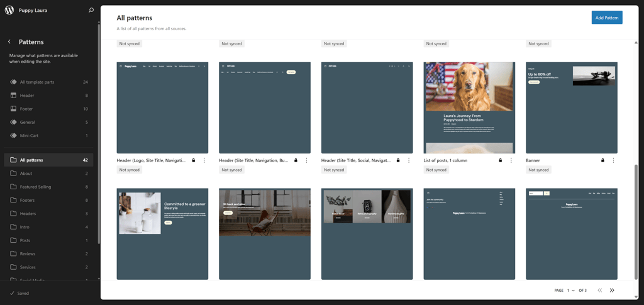Click the Featured Selling folder icon
The image size is (644, 305).
tap(13, 187)
